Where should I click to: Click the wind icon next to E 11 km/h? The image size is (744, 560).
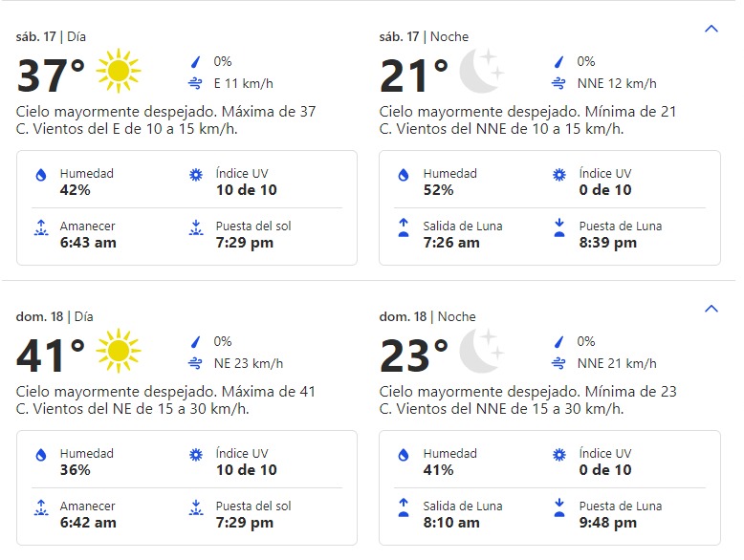(195, 84)
